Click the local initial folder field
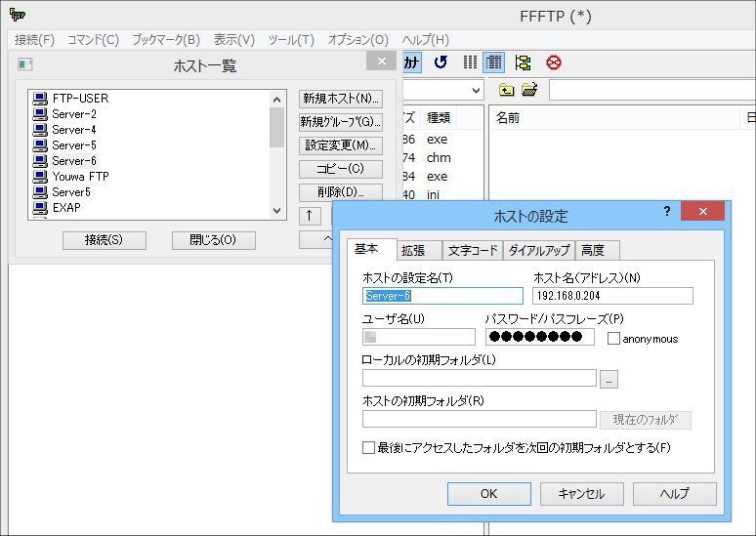The image size is (756, 536). [480, 378]
